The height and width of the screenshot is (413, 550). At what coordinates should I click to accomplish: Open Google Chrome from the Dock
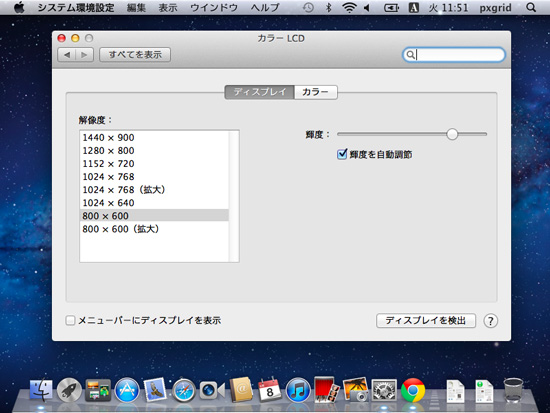[413, 390]
